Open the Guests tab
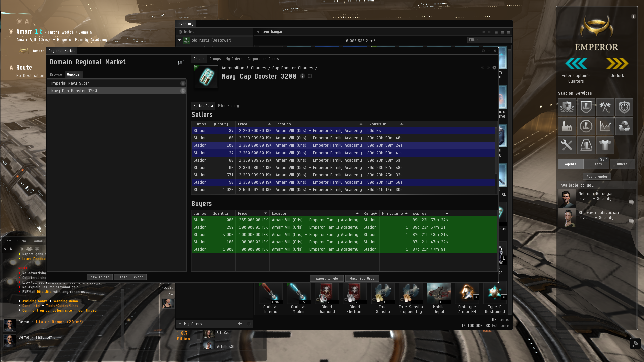 pos(596,164)
